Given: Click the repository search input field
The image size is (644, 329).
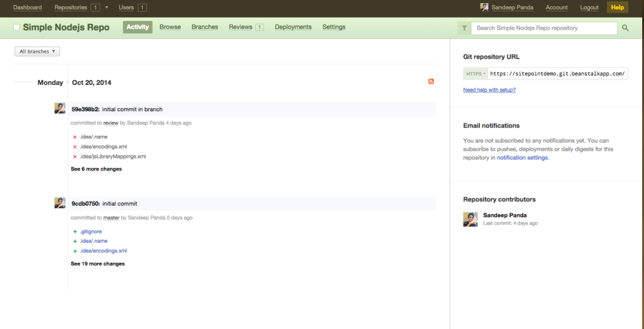Looking at the screenshot, I should (x=544, y=28).
